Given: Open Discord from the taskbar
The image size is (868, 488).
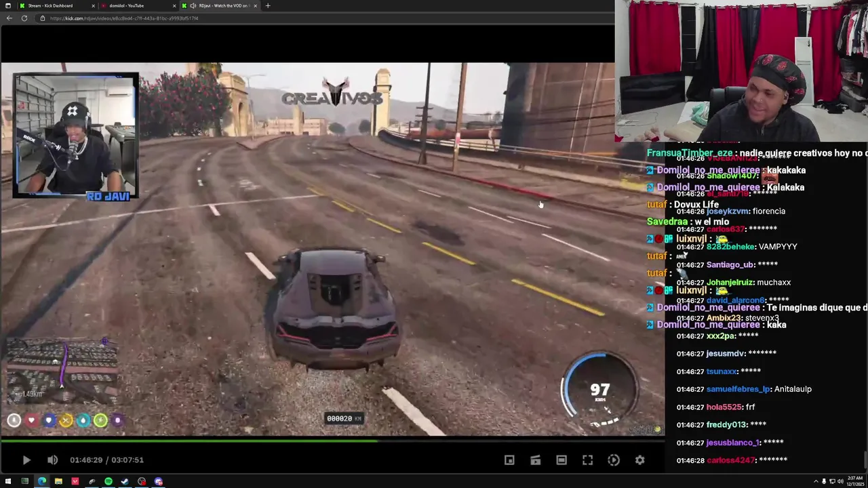Looking at the screenshot, I should pyautogui.click(x=158, y=482).
